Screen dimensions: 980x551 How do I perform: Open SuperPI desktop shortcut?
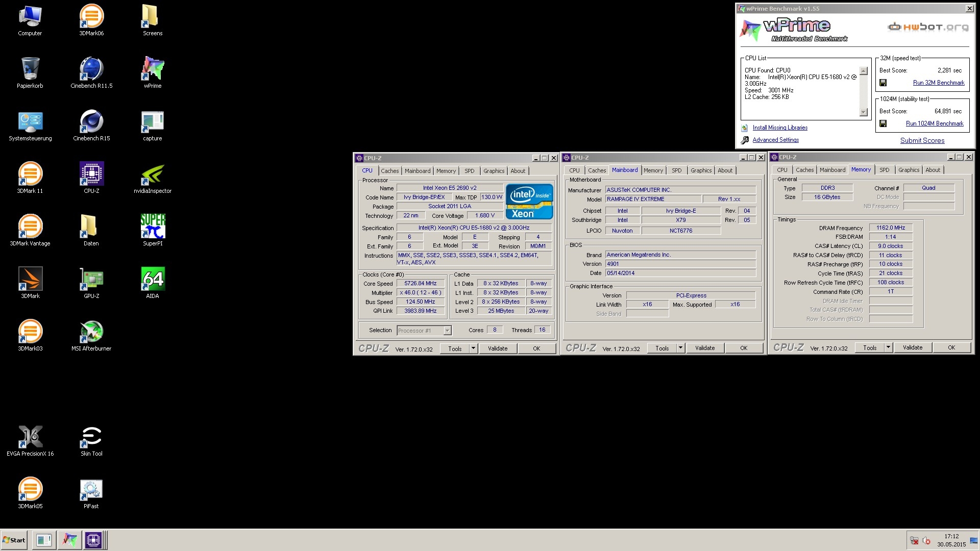(153, 227)
